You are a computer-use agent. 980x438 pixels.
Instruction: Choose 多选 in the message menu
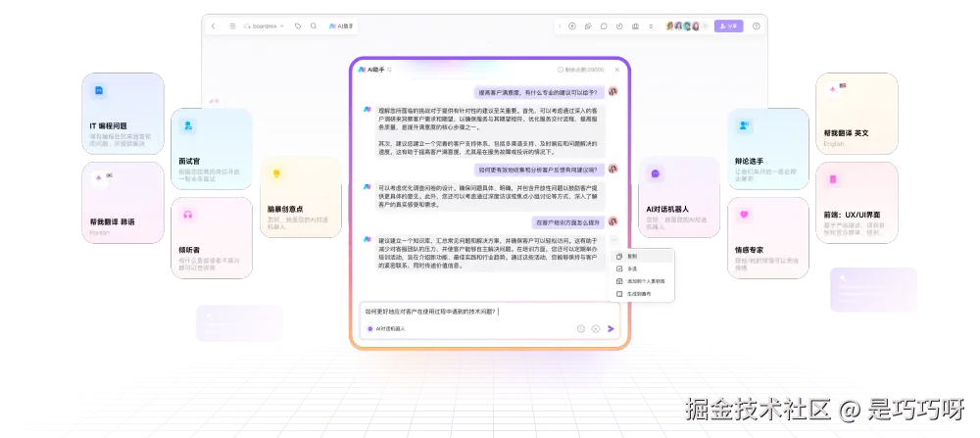click(x=641, y=268)
